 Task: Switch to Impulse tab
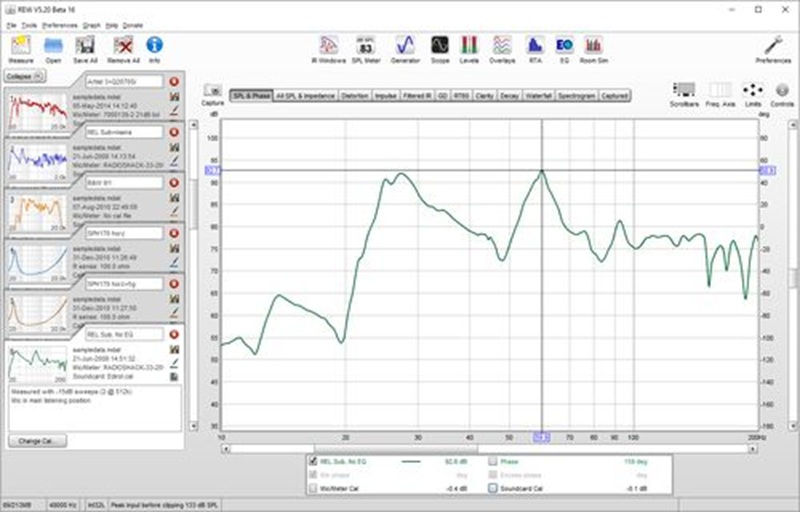386,96
